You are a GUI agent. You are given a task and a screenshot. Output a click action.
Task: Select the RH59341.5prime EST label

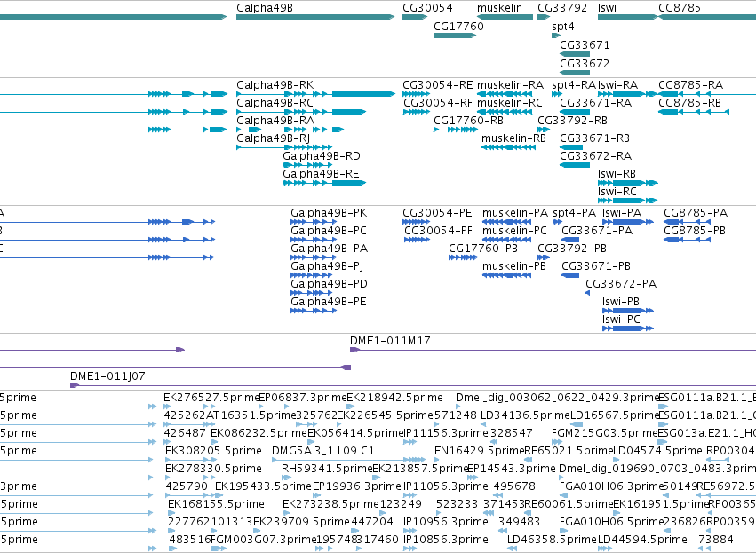point(328,470)
